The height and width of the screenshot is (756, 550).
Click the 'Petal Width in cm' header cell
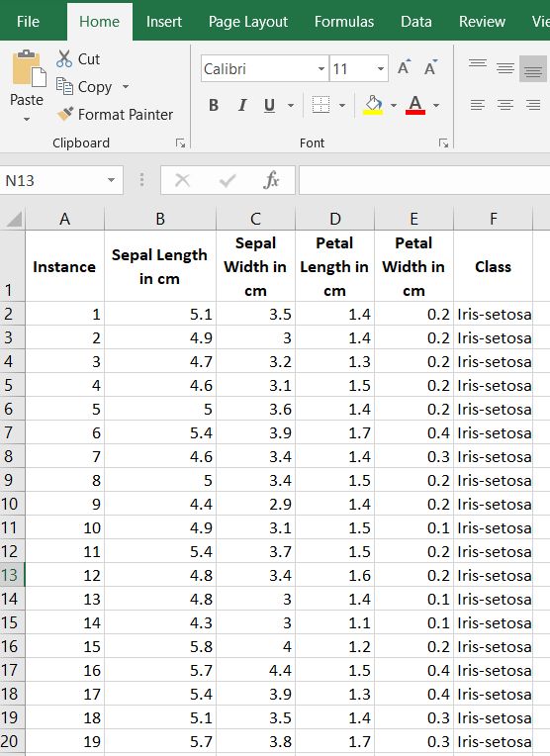(x=413, y=266)
